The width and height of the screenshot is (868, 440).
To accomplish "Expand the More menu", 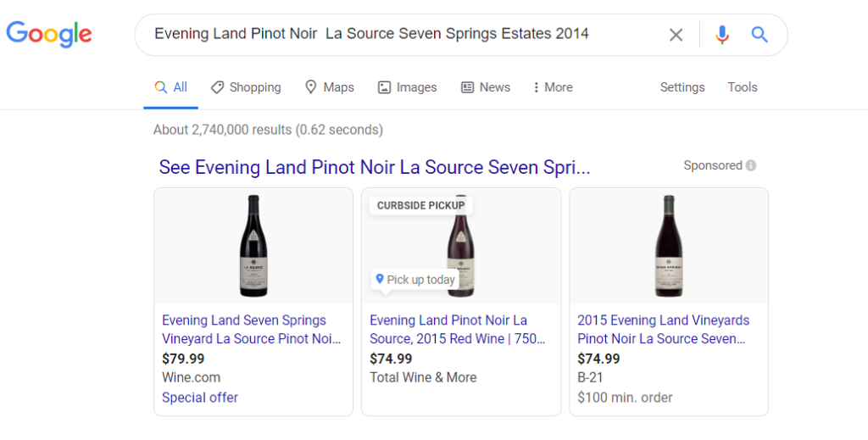I will point(553,87).
